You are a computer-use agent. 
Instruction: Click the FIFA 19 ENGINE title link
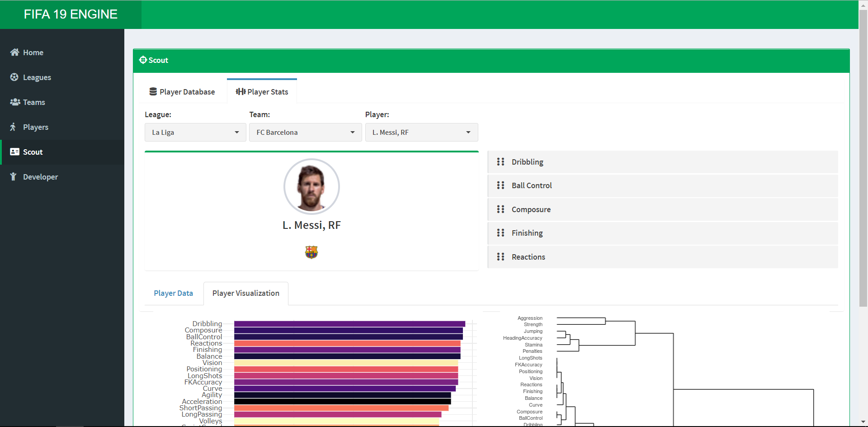pos(71,14)
